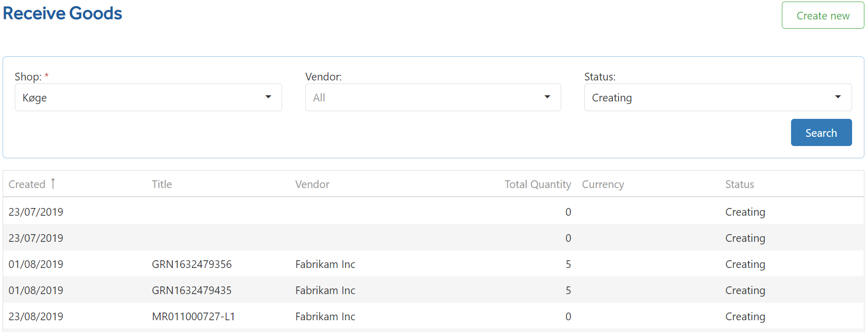Click the Create new button

pyautogui.click(x=823, y=15)
